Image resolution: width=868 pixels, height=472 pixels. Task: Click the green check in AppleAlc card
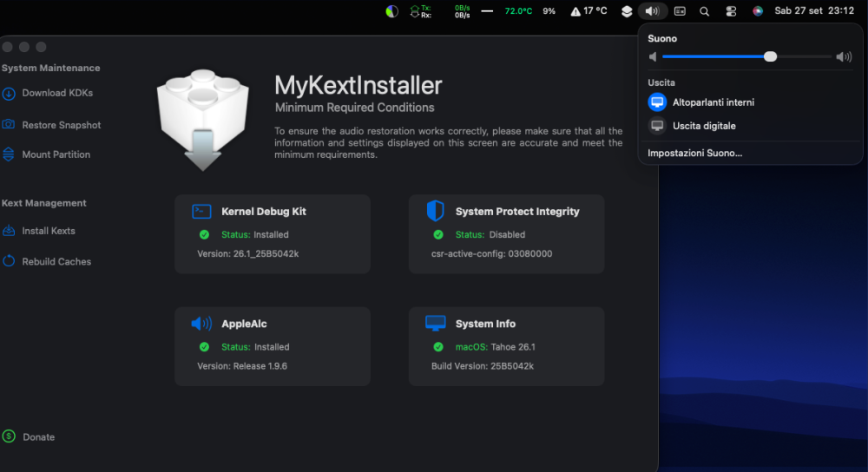pyautogui.click(x=204, y=347)
